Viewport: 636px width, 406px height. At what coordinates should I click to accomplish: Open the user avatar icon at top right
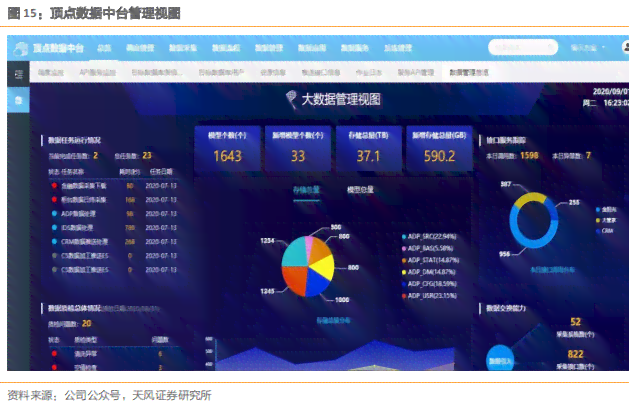pos(626,47)
